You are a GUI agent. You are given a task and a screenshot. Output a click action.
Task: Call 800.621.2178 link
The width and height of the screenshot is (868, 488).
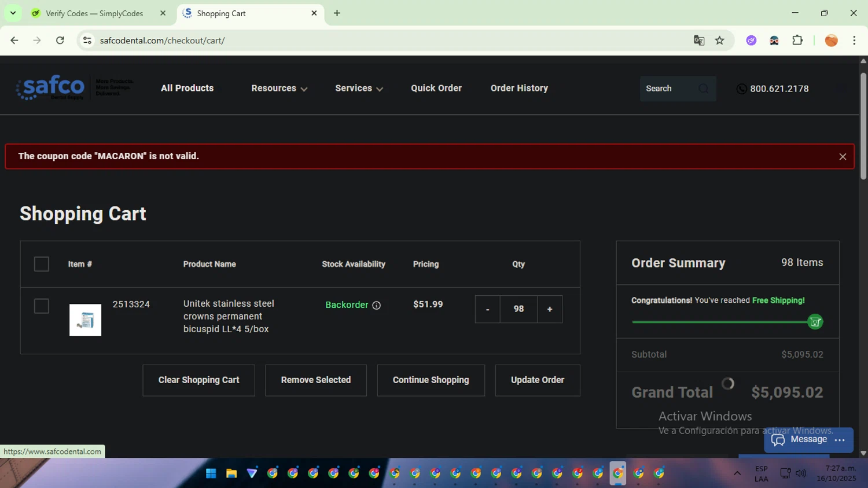pyautogui.click(x=779, y=89)
